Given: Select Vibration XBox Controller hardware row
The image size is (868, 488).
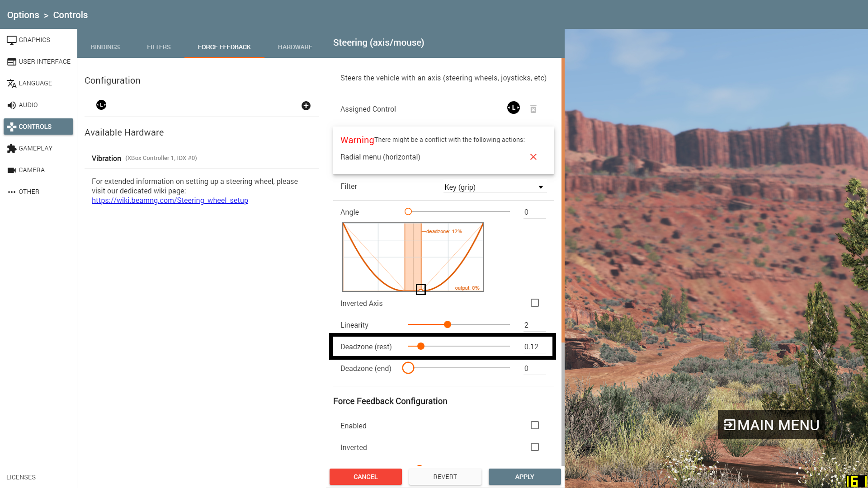Looking at the screenshot, I should [x=202, y=158].
